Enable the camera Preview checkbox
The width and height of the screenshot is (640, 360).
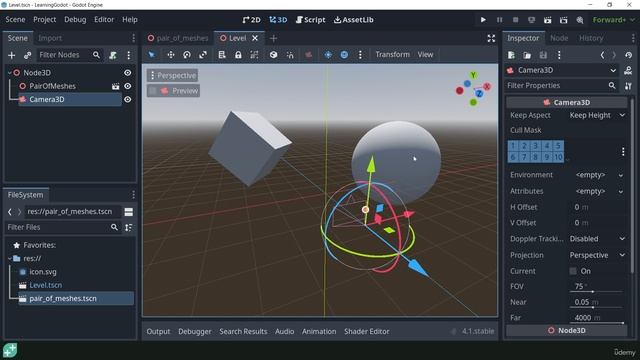pyautogui.click(x=153, y=91)
